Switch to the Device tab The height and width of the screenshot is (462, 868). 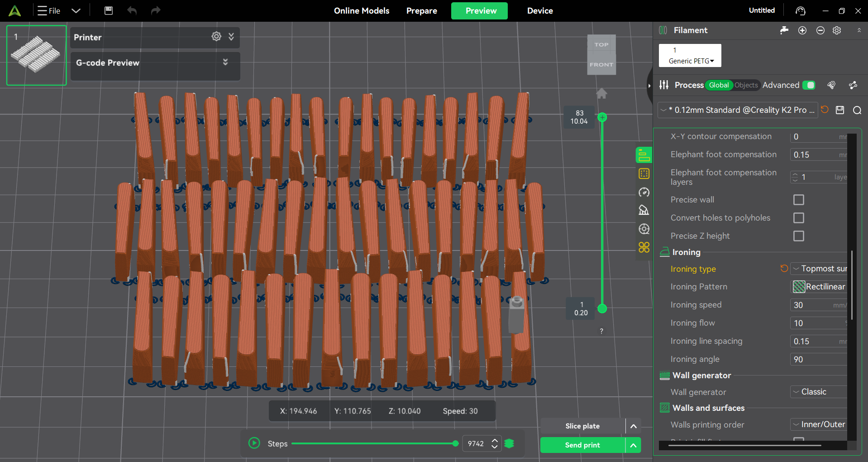tap(540, 10)
